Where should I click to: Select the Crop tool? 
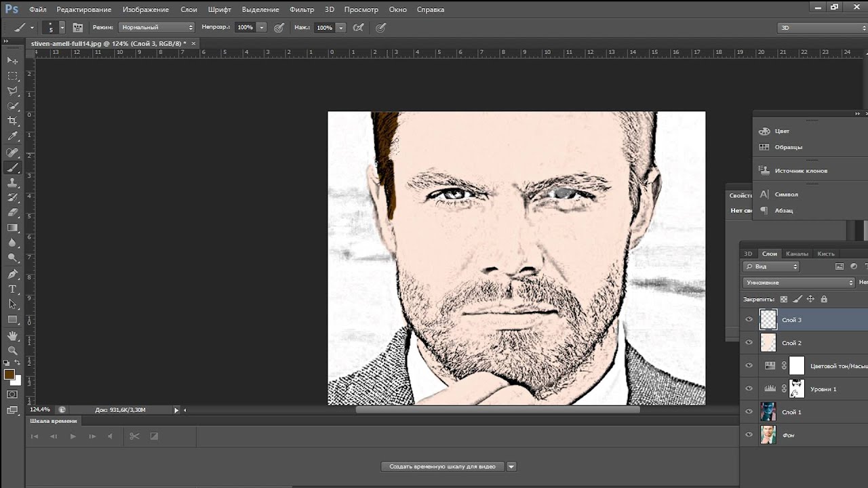point(12,121)
